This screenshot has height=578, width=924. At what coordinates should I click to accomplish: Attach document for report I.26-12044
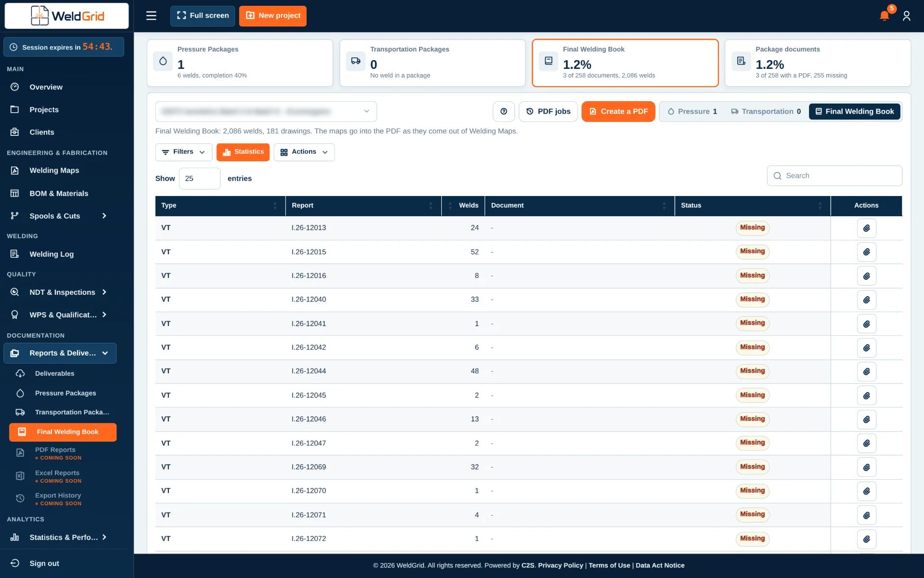click(866, 371)
